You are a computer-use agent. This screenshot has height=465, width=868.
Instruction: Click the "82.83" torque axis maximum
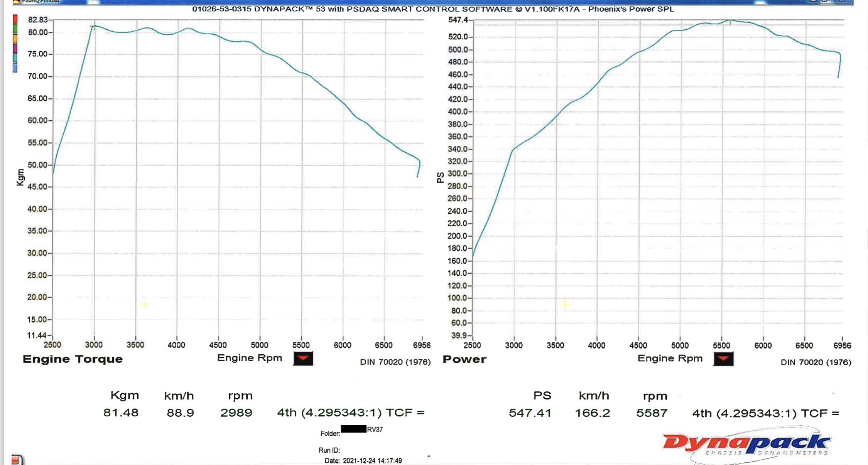coord(38,20)
